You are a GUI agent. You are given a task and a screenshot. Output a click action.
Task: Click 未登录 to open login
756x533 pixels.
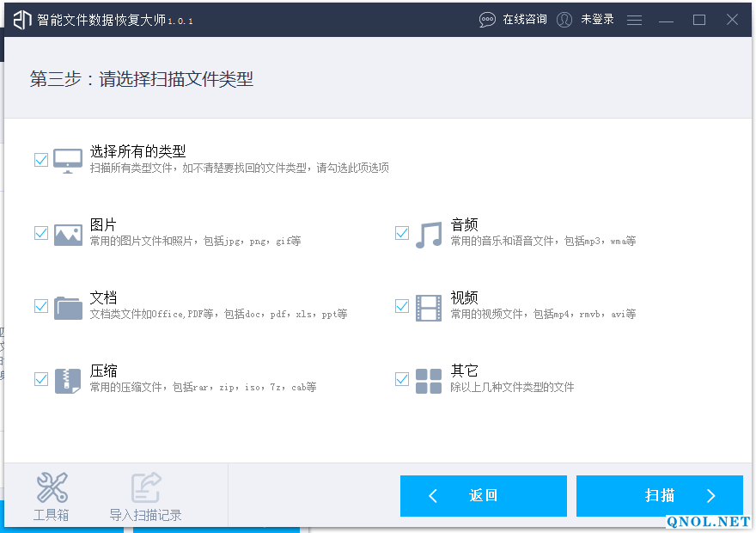pos(596,19)
